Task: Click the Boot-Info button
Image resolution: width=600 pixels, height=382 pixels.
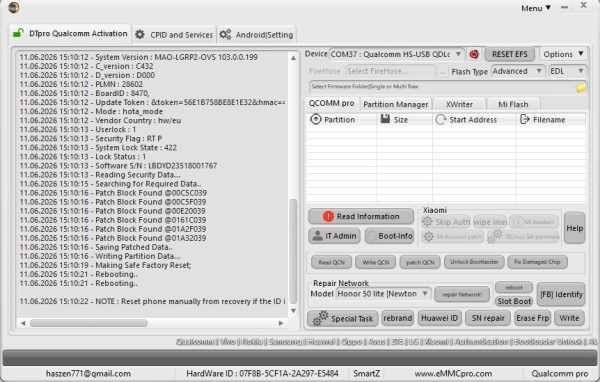Action: coord(390,236)
